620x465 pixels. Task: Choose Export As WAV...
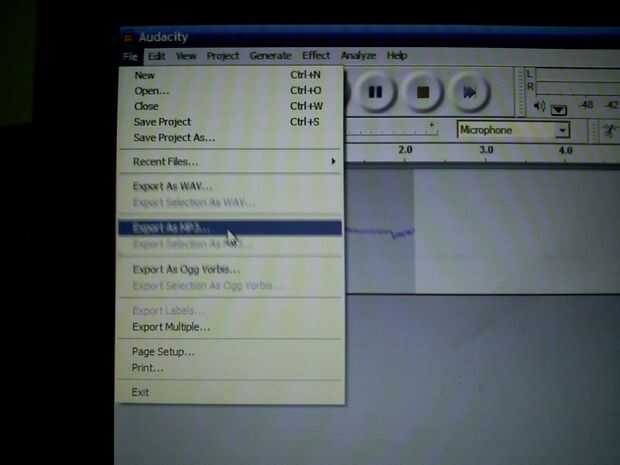(x=230, y=186)
